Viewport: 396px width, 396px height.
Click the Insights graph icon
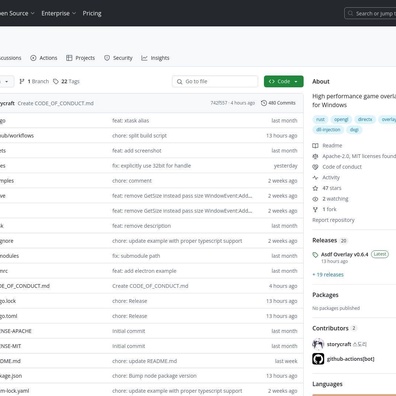(144, 58)
